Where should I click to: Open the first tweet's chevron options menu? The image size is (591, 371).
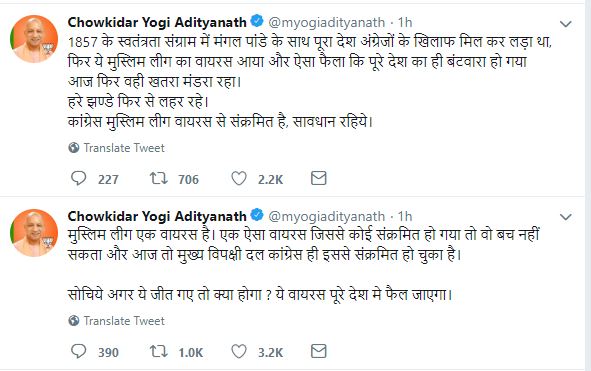click(566, 24)
